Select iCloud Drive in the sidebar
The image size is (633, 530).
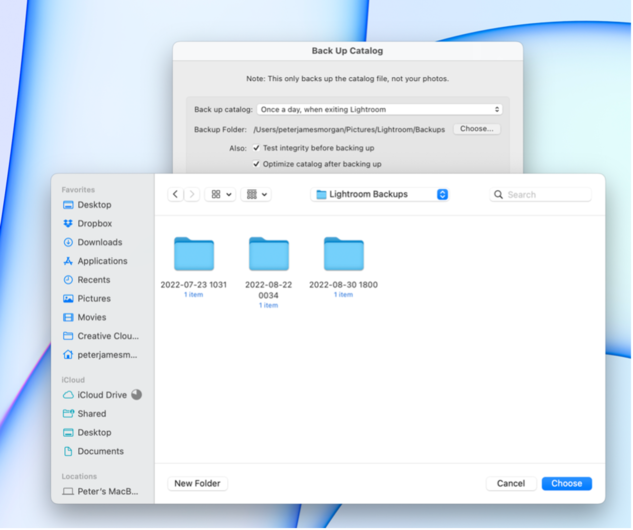[x=102, y=395]
